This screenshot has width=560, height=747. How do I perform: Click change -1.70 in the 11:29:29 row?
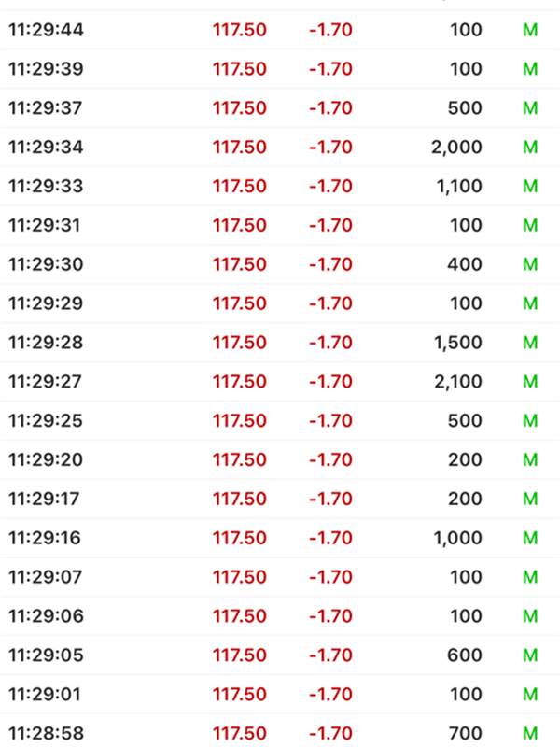[x=331, y=303]
